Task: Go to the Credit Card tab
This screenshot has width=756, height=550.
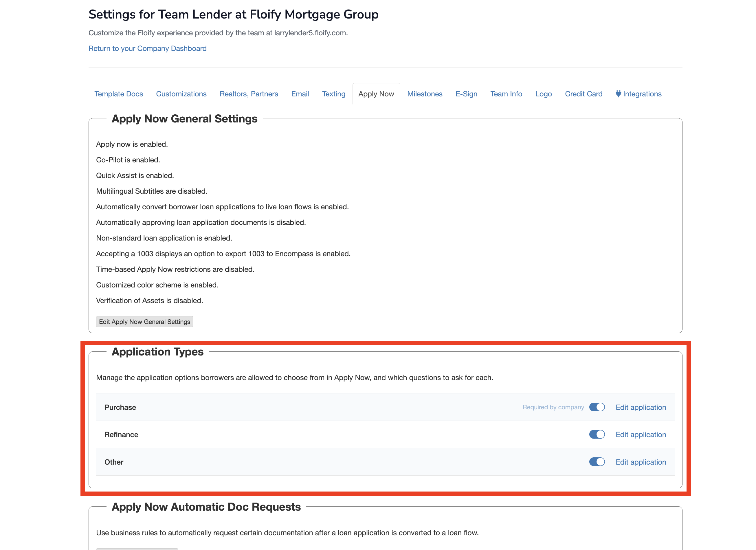Action: tap(583, 94)
